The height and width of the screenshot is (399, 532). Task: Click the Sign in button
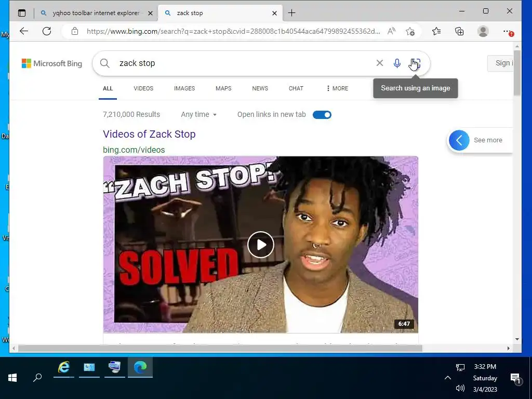click(500, 63)
